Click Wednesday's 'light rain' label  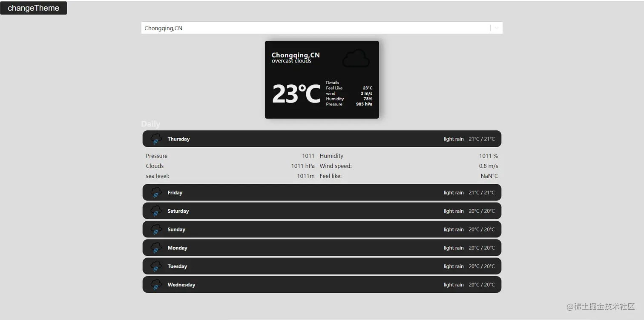454,285
